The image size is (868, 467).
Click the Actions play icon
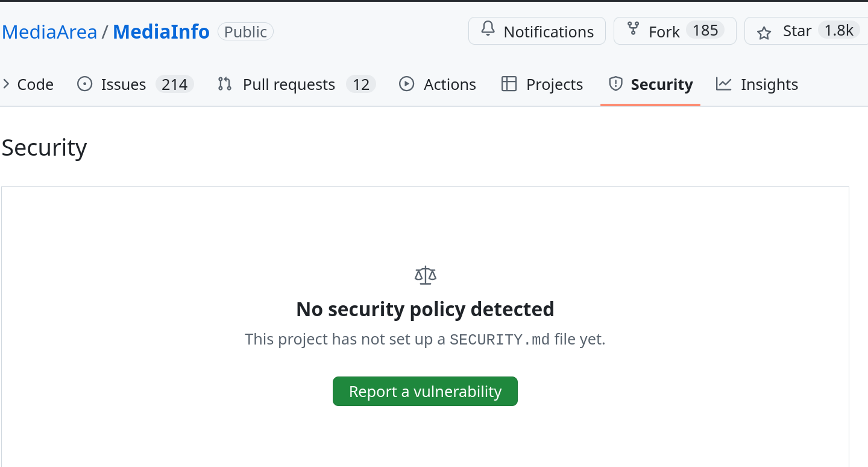pos(407,84)
